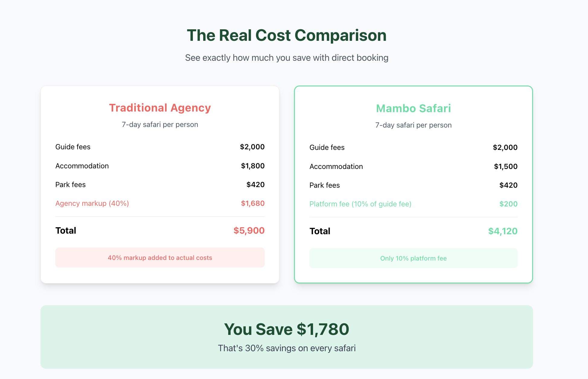The width and height of the screenshot is (588, 379).
Task: Click the 40% markup added notice banner
Action: coord(160,258)
